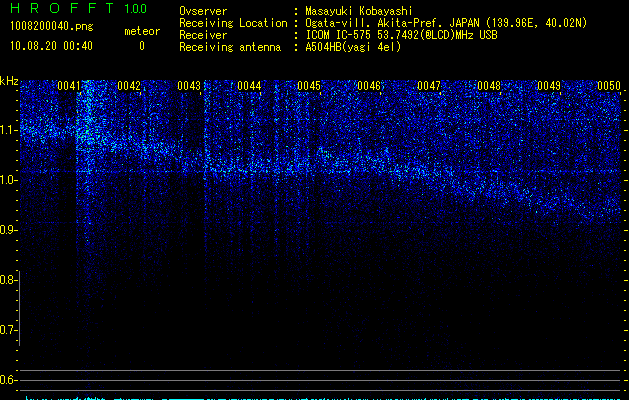Viewport: 629px width, 400px height.
Task: Click time marker 0047
Action: (x=429, y=86)
